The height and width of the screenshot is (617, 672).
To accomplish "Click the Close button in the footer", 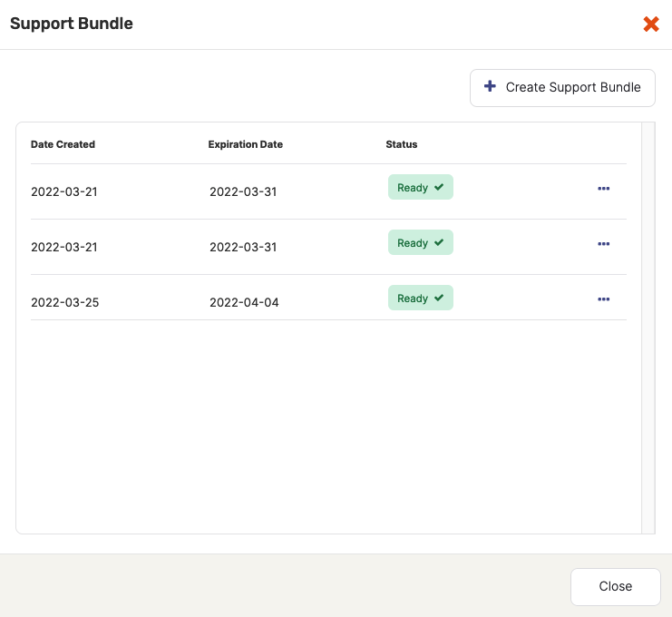I will click(x=615, y=586).
